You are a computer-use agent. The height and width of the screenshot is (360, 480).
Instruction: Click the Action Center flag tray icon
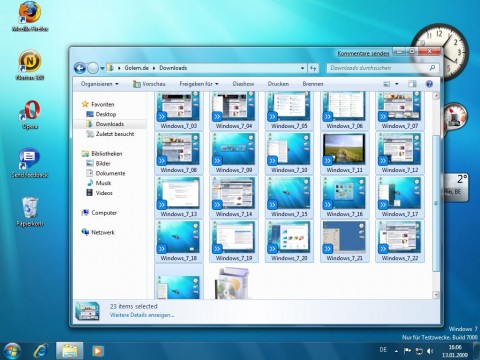[407, 351]
